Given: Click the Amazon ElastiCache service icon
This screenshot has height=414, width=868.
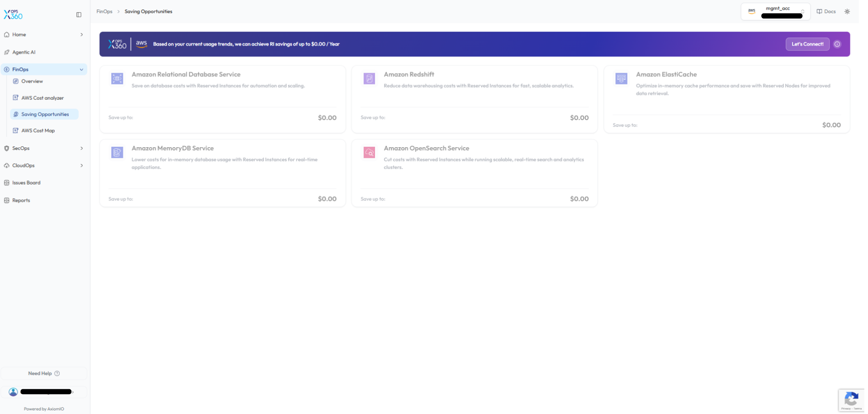Looking at the screenshot, I should coord(621,79).
